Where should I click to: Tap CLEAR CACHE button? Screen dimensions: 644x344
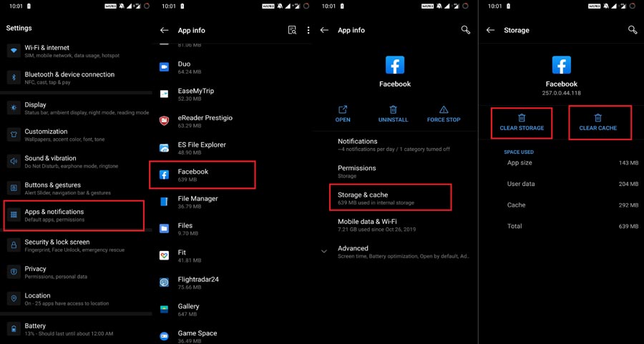tap(600, 122)
